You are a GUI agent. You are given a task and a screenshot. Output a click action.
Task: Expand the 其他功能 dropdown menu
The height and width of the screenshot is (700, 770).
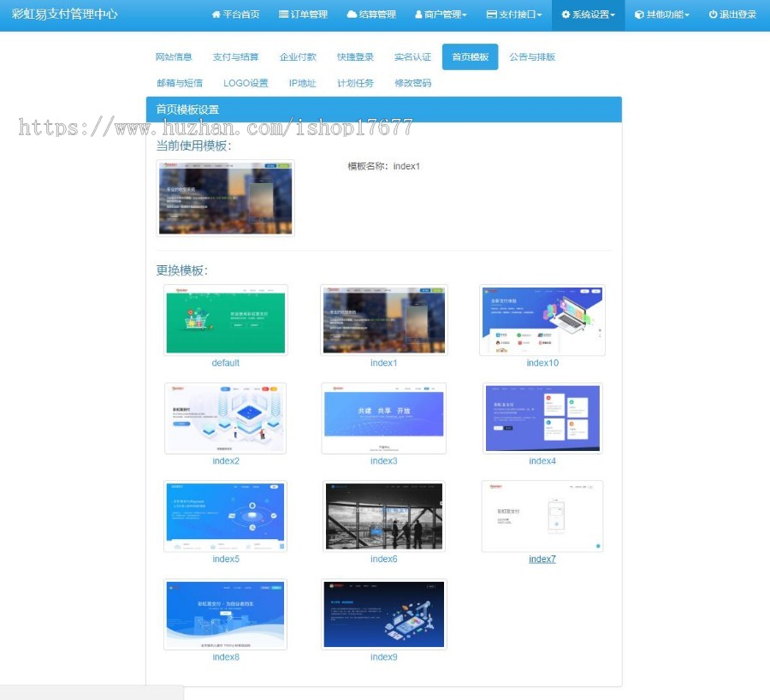click(x=662, y=15)
